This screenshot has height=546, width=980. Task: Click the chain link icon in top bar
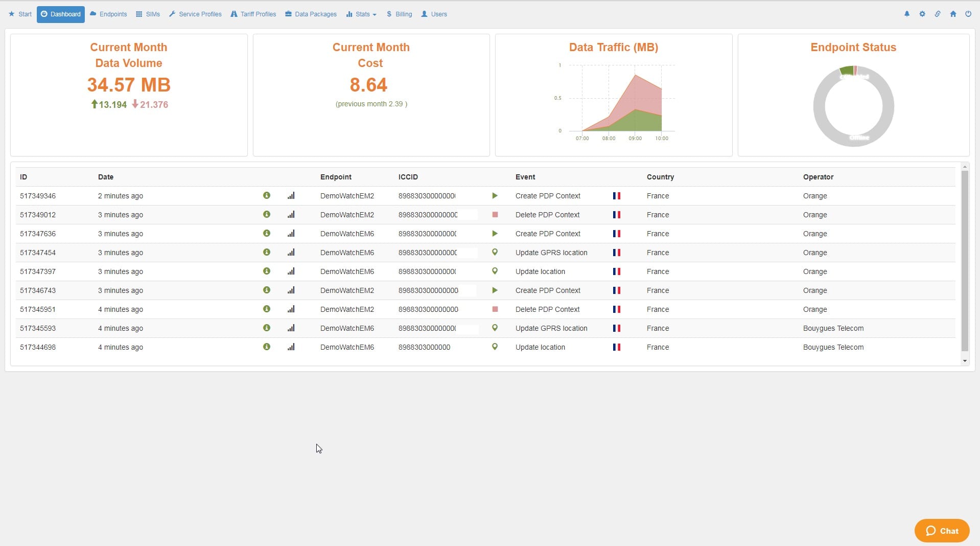pyautogui.click(x=938, y=14)
